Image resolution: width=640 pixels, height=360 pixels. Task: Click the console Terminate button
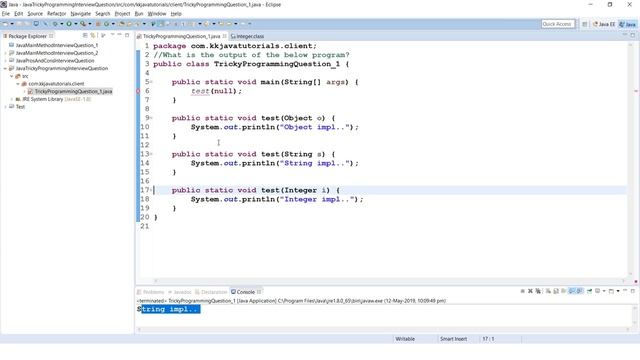pyautogui.click(x=522, y=291)
